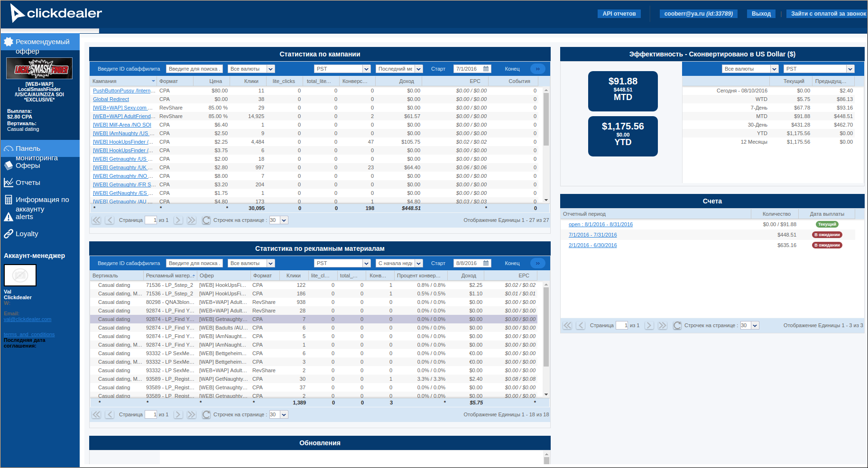Open Информация по аккаунту menu item
Image resolution: width=868 pixels, height=468 pixels.
(x=40, y=200)
